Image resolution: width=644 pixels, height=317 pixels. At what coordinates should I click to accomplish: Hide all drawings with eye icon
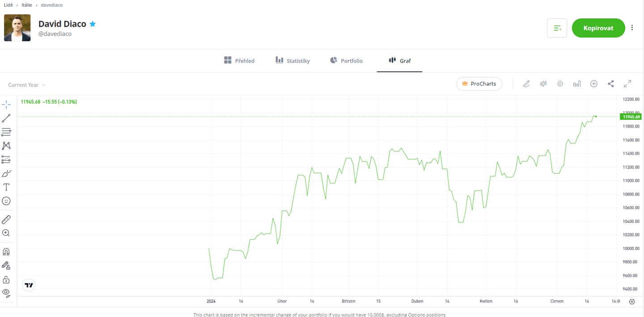(6, 293)
